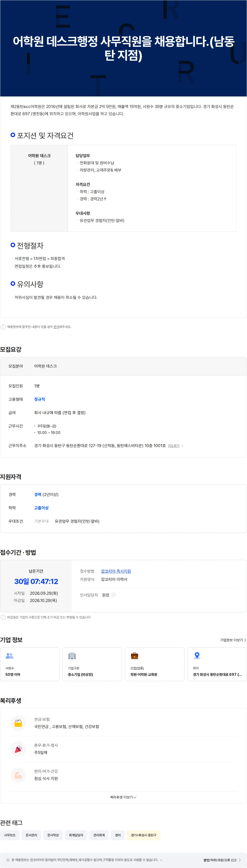247x868 pixels.
Task: Click the location pin icon
Action: click(x=197, y=656)
